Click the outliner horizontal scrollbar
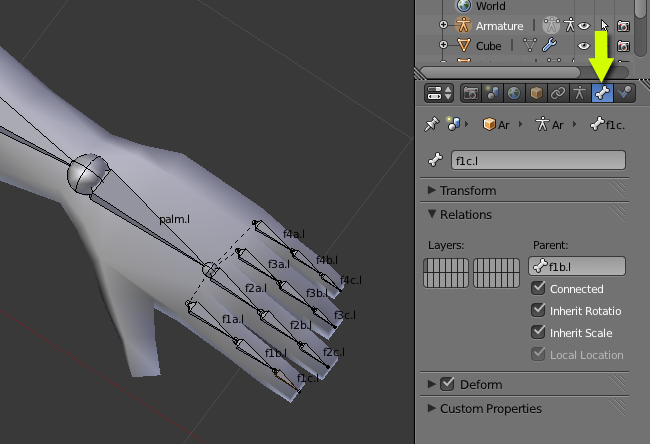Image resolution: width=650 pixels, height=444 pixels. (500, 72)
